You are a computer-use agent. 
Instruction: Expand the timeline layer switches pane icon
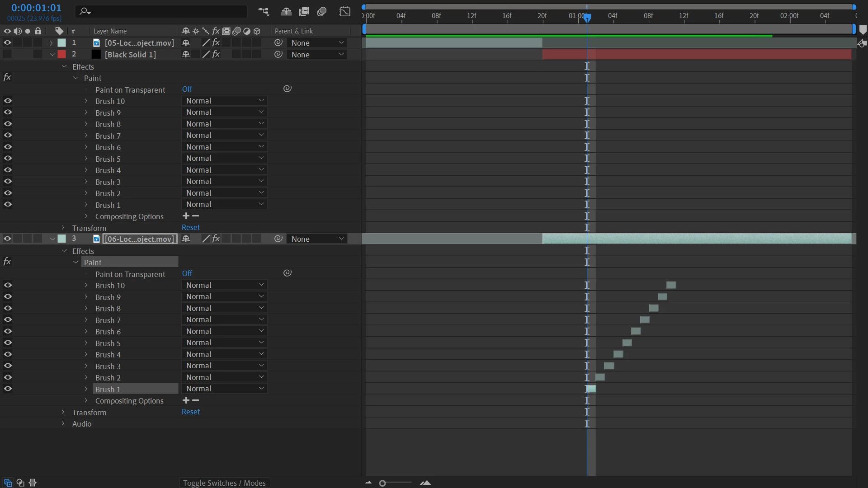8,483
